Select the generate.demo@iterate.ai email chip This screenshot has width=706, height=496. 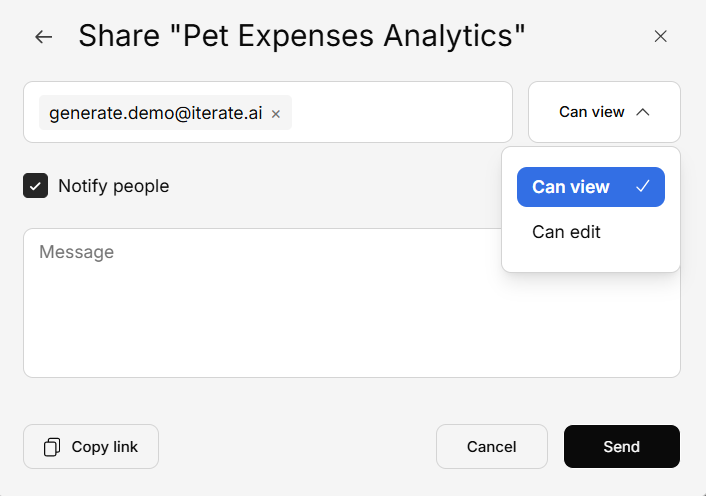155,113
